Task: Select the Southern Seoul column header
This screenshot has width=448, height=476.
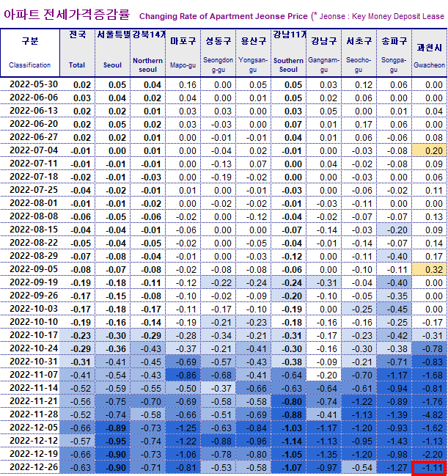Action: pos(289,53)
